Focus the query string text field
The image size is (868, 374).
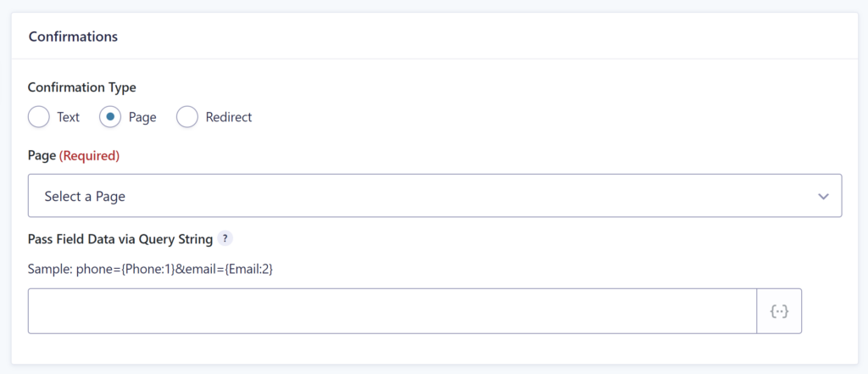click(392, 311)
